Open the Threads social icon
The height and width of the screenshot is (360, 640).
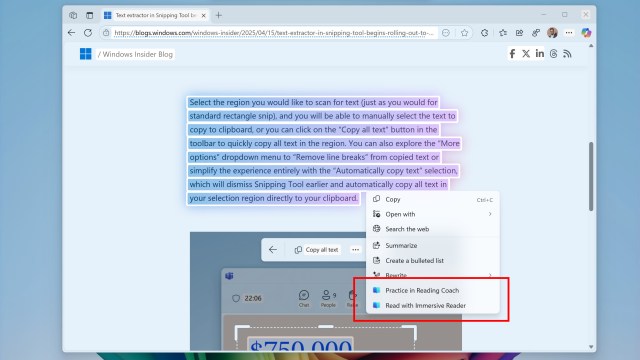point(553,53)
